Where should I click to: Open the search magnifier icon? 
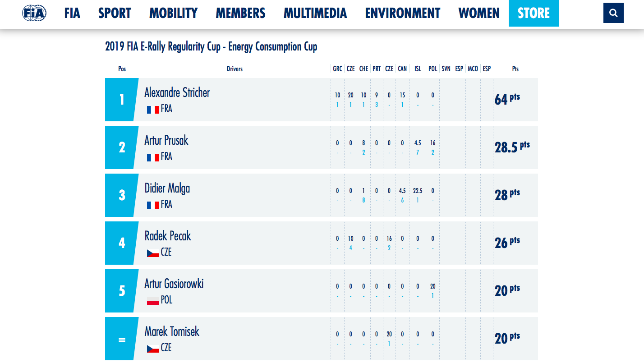pyautogui.click(x=613, y=13)
